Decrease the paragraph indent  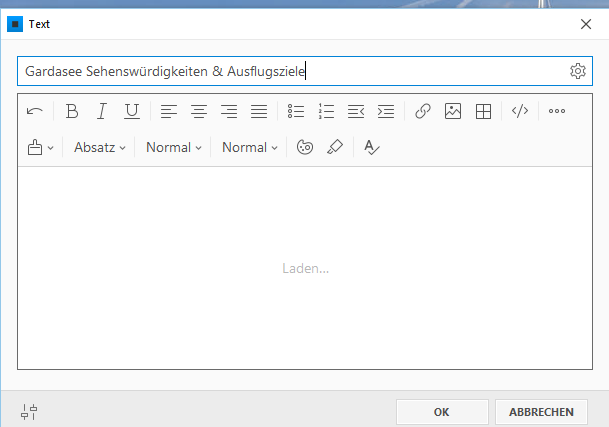356,112
